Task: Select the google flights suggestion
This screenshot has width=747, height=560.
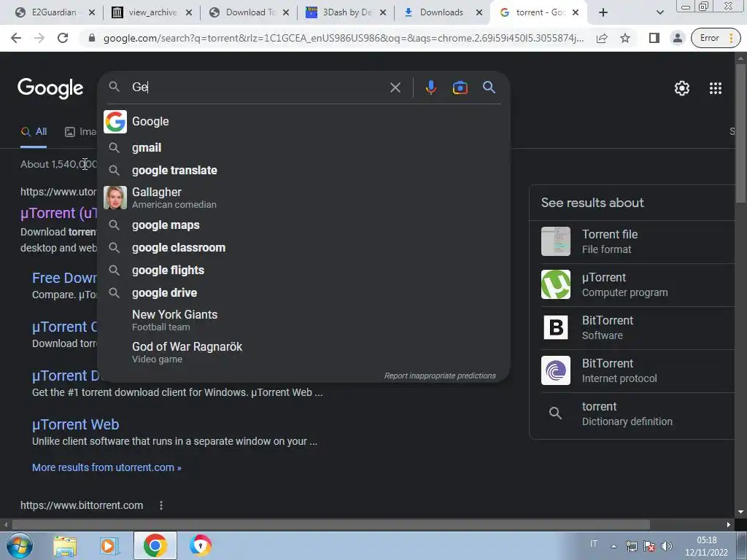Action: click(304, 270)
